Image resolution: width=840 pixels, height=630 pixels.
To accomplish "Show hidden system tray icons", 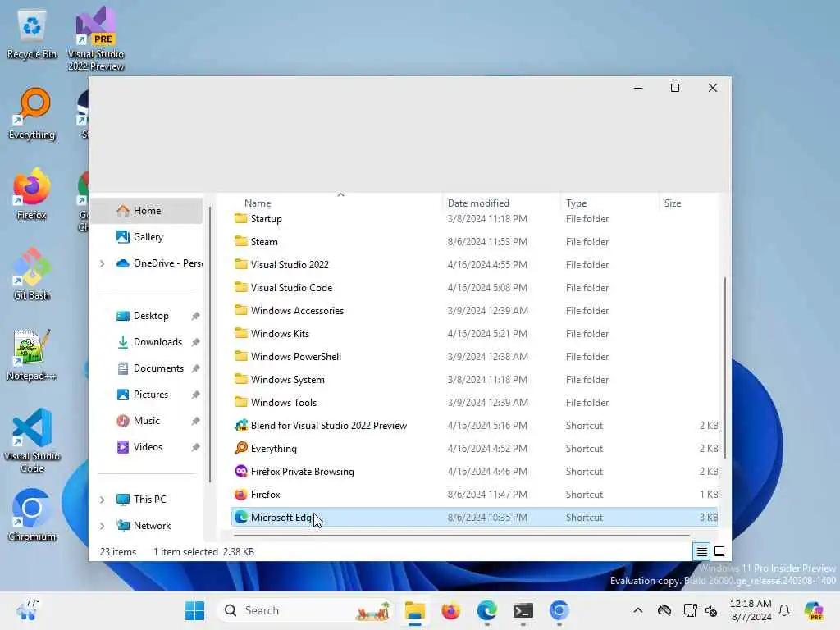I will pyautogui.click(x=637, y=610).
